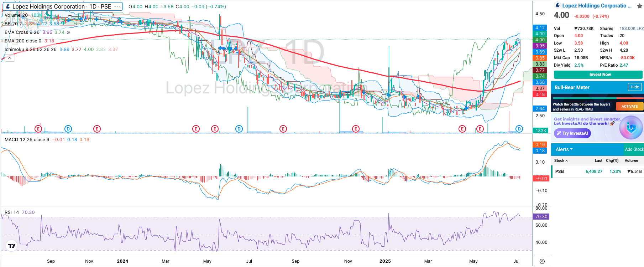Open the three-dot more menu beside PSE
The height and width of the screenshot is (267, 644).
[x=117, y=6]
